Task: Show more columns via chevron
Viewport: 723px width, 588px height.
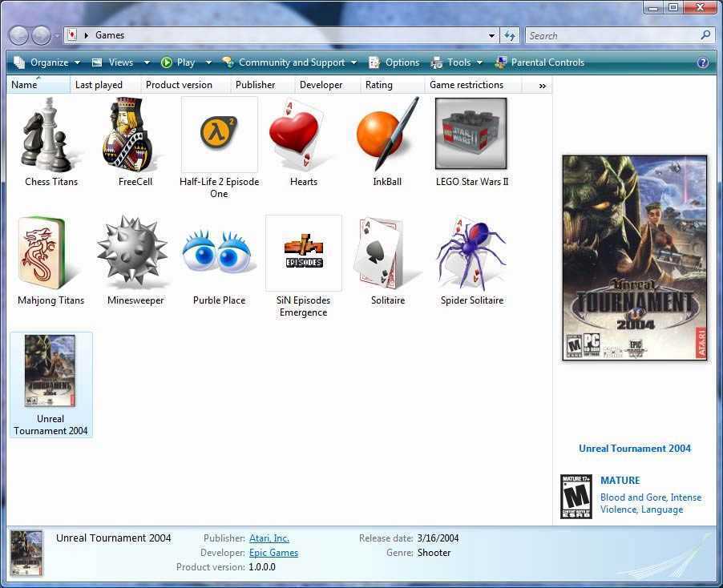Action: (x=542, y=86)
